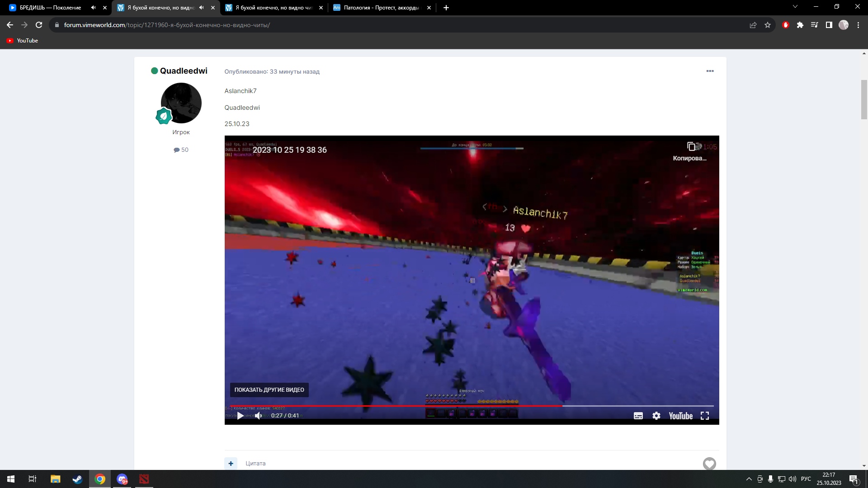Open the post options three-dot menu

coord(710,71)
